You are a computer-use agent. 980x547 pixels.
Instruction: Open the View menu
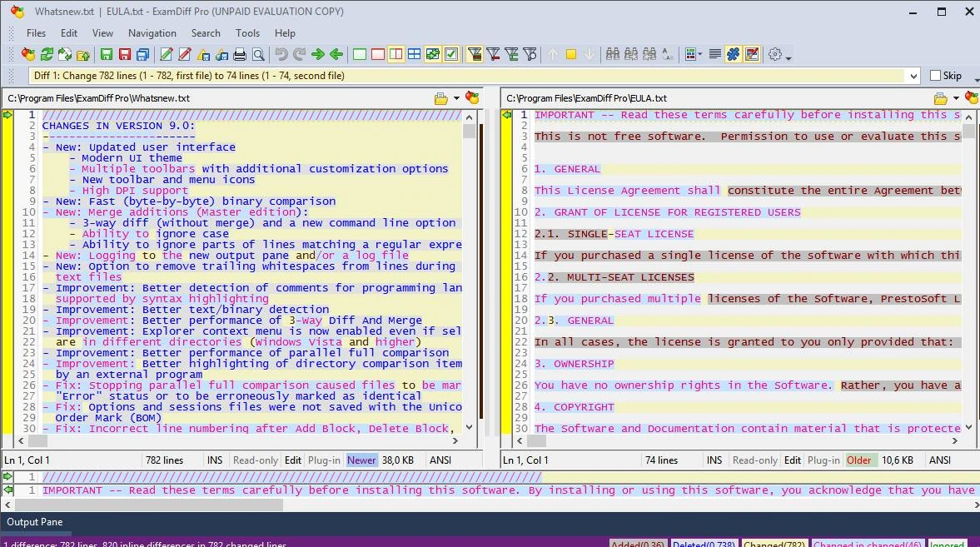point(102,33)
